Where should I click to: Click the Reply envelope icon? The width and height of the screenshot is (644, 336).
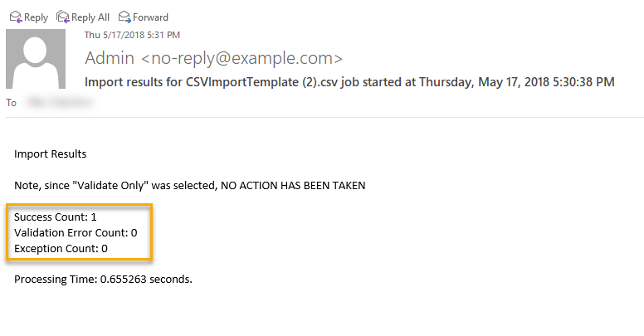coord(16,17)
